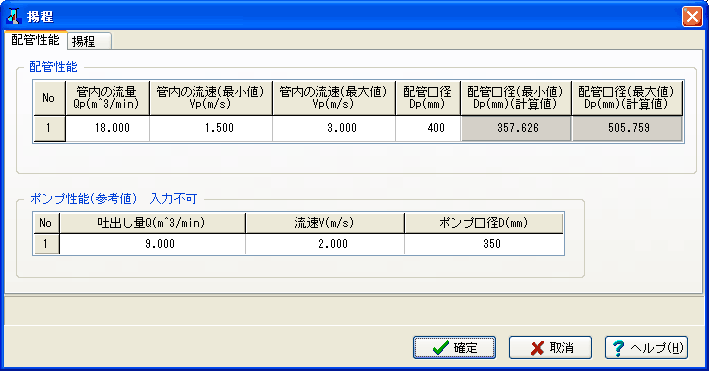Switch to the 揚程 tab
Image resolution: width=709 pixels, height=371 pixels.
[89, 41]
